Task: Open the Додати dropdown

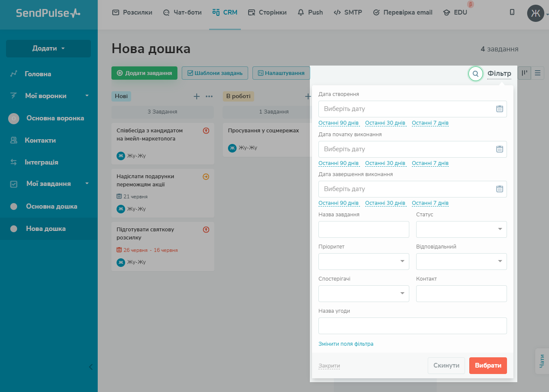Action: pyautogui.click(x=48, y=48)
